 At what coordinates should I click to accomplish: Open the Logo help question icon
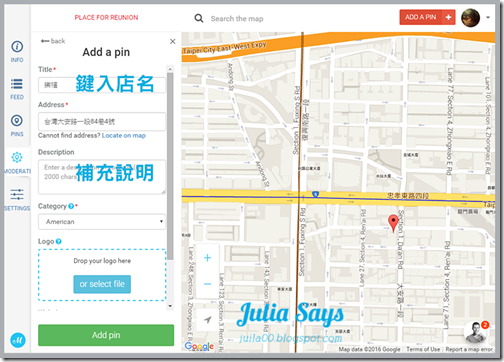(x=59, y=241)
